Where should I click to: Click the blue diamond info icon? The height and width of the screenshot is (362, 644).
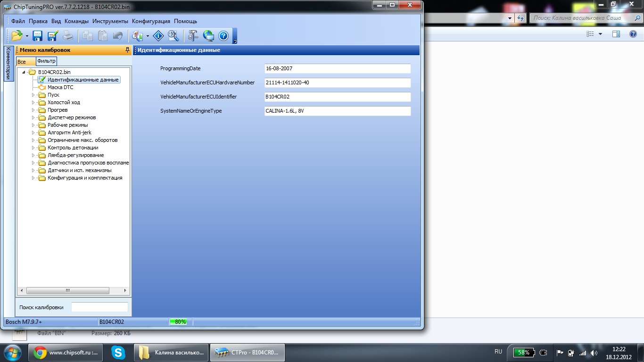click(x=158, y=35)
